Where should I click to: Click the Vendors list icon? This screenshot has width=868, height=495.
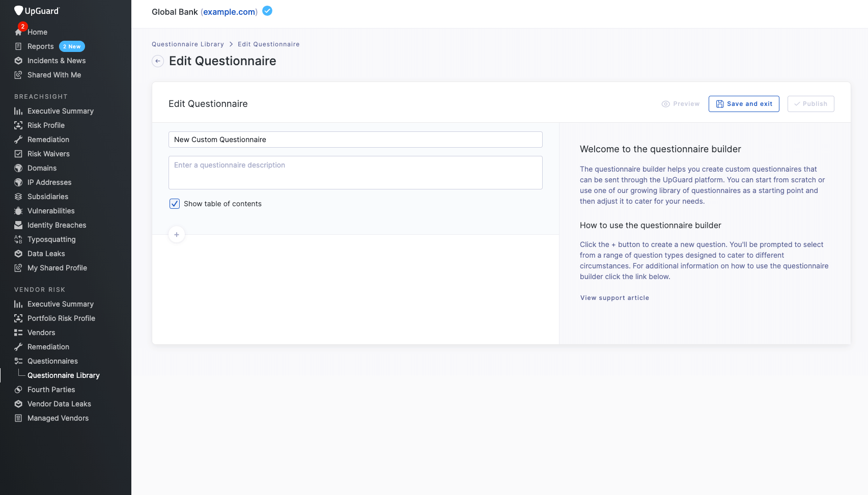tap(18, 333)
